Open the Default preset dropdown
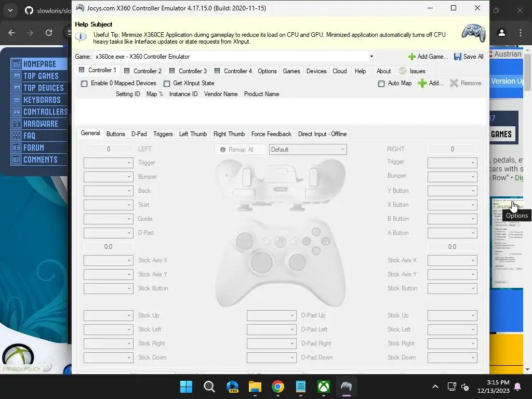532x399 pixels. (308, 149)
